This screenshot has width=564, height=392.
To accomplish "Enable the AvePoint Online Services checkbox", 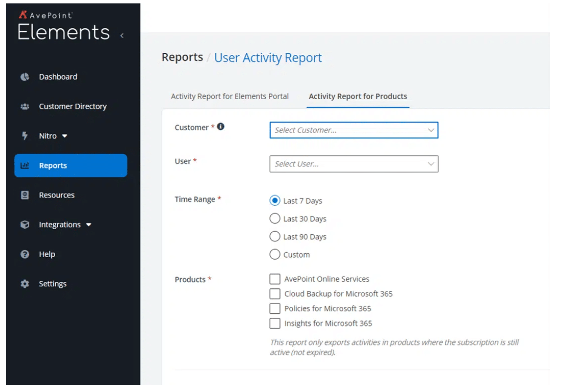I will pyautogui.click(x=275, y=279).
